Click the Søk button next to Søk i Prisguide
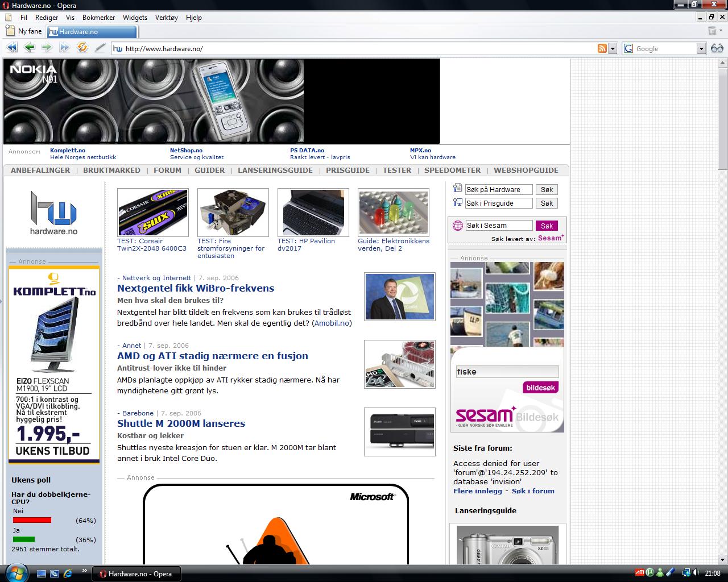The image size is (728, 582). [547, 203]
